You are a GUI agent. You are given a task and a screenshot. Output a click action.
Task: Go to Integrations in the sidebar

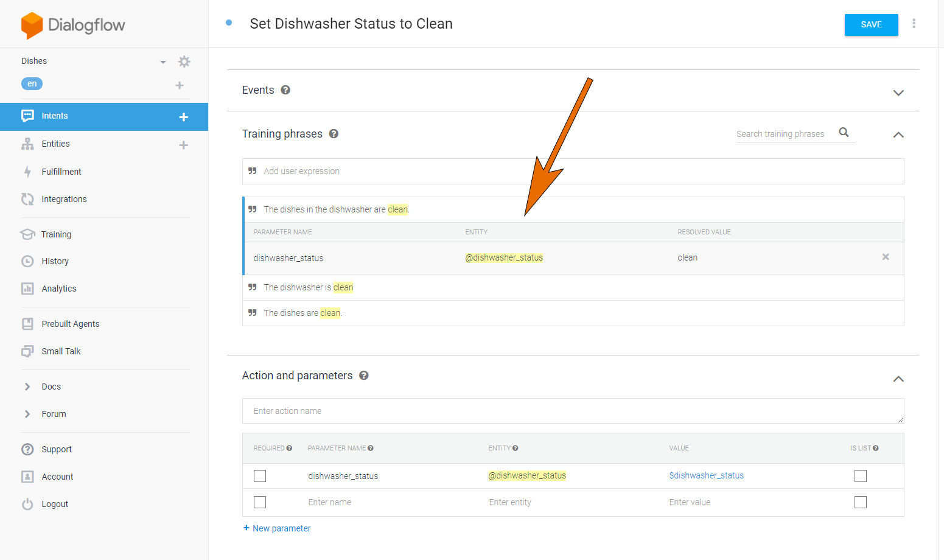[64, 199]
